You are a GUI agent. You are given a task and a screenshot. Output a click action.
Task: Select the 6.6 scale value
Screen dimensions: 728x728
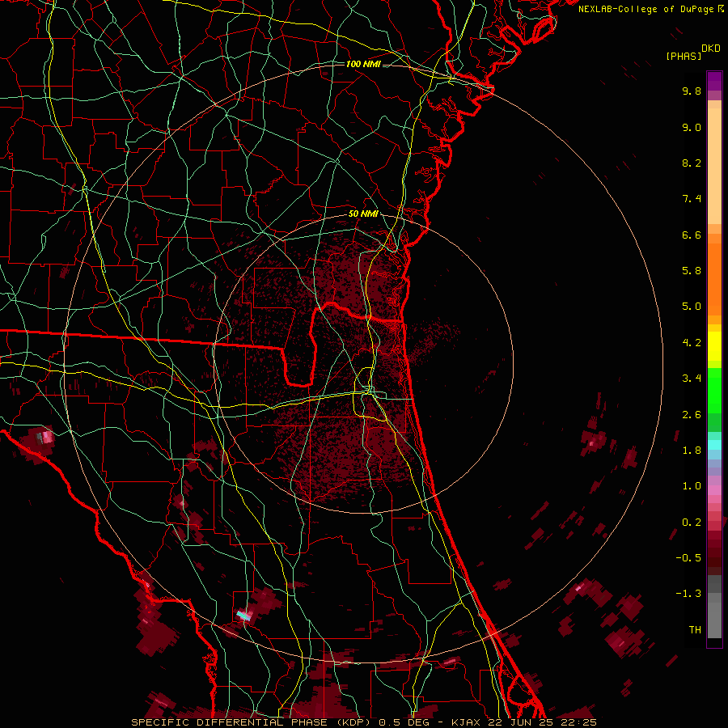pos(692,235)
